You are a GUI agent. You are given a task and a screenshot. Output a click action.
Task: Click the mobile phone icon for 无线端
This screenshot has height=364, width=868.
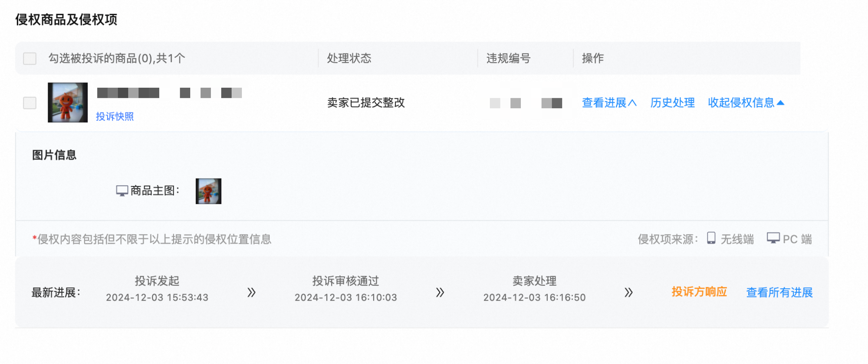pos(711,238)
